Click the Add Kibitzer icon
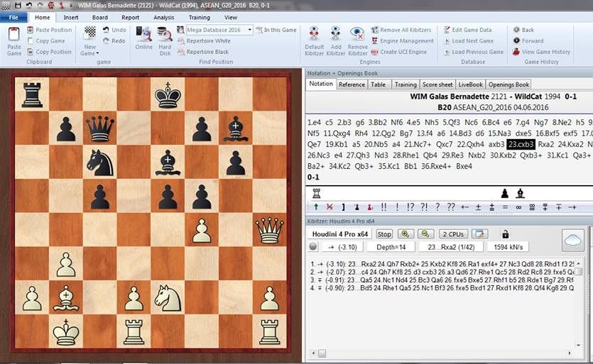The width and height of the screenshot is (593, 364). tap(336, 34)
